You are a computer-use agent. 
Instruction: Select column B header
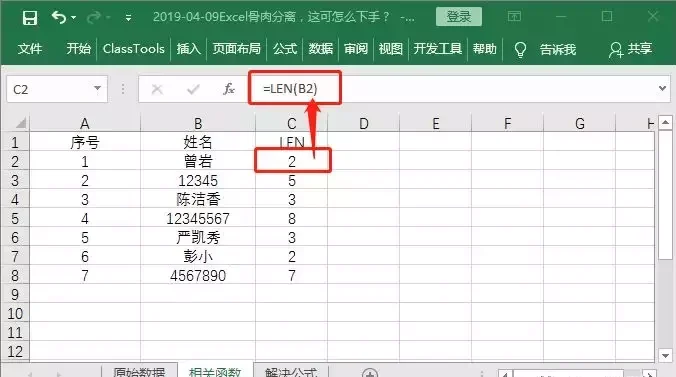coord(198,123)
